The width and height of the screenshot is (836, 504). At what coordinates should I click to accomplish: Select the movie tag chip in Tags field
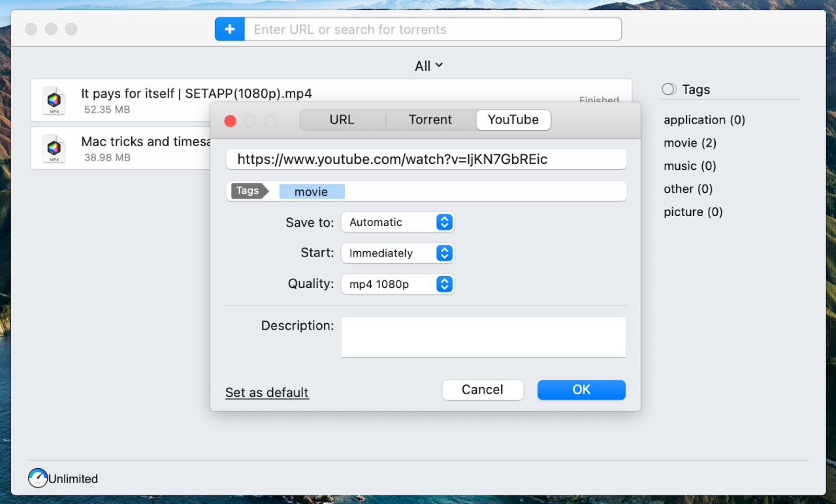[312, 191]
